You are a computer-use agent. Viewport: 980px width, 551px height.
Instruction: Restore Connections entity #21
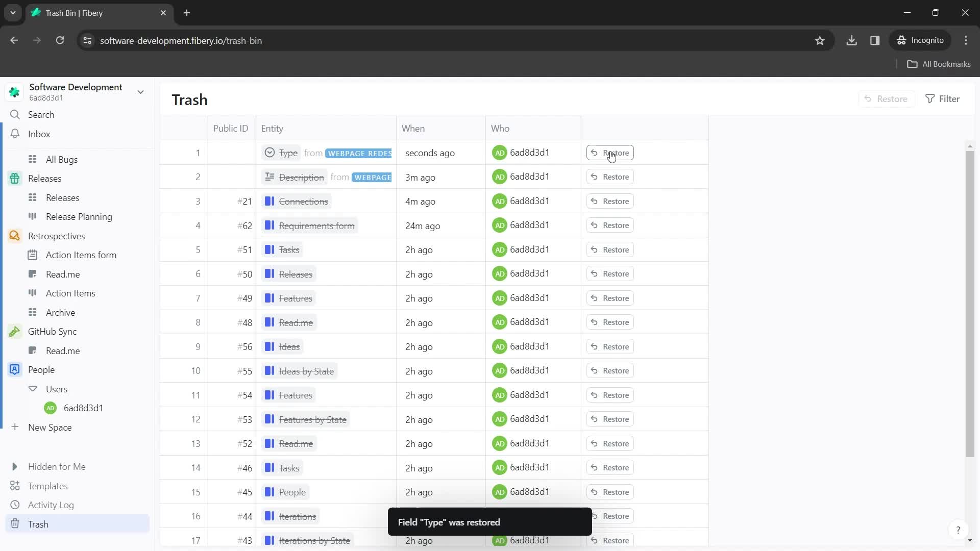click(610, 201)
